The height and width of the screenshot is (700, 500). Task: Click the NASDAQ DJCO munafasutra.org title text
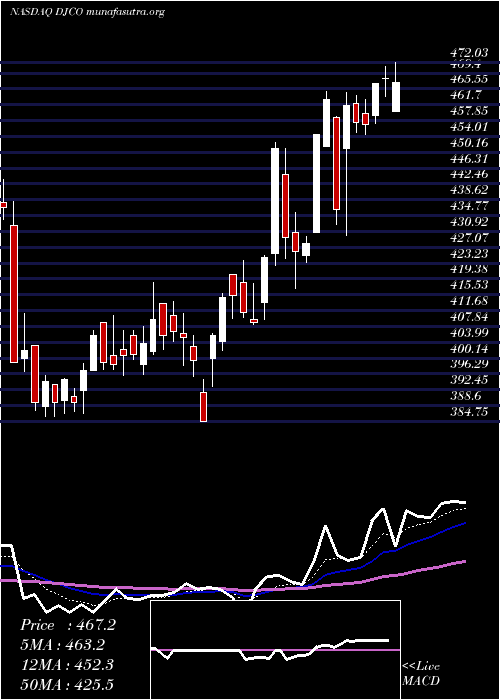[x=87, y=12]
